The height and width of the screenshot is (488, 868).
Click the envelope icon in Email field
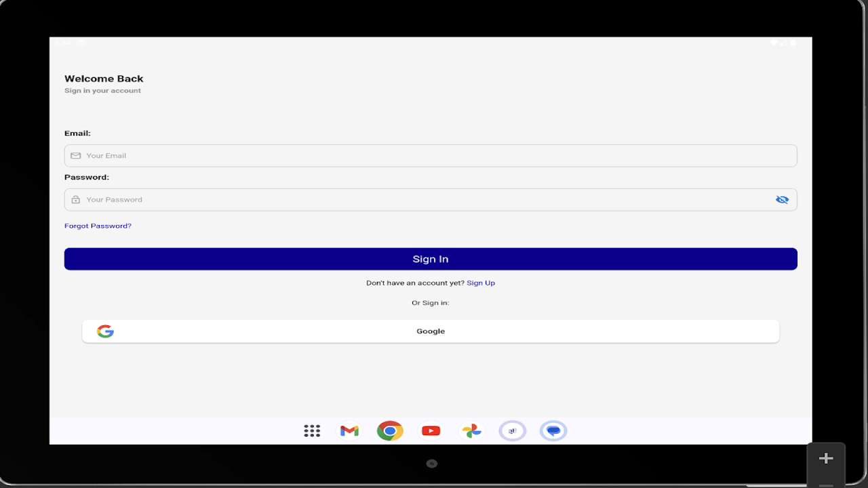75,156
